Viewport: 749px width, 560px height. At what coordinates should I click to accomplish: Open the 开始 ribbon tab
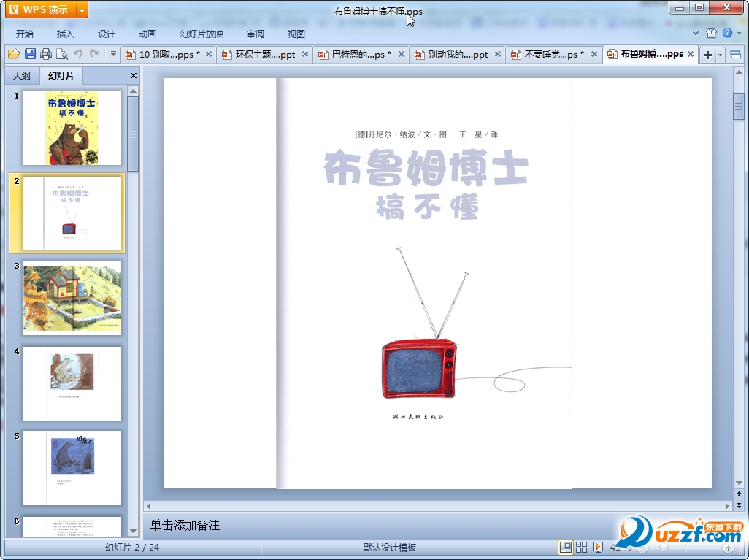[24, 34]
